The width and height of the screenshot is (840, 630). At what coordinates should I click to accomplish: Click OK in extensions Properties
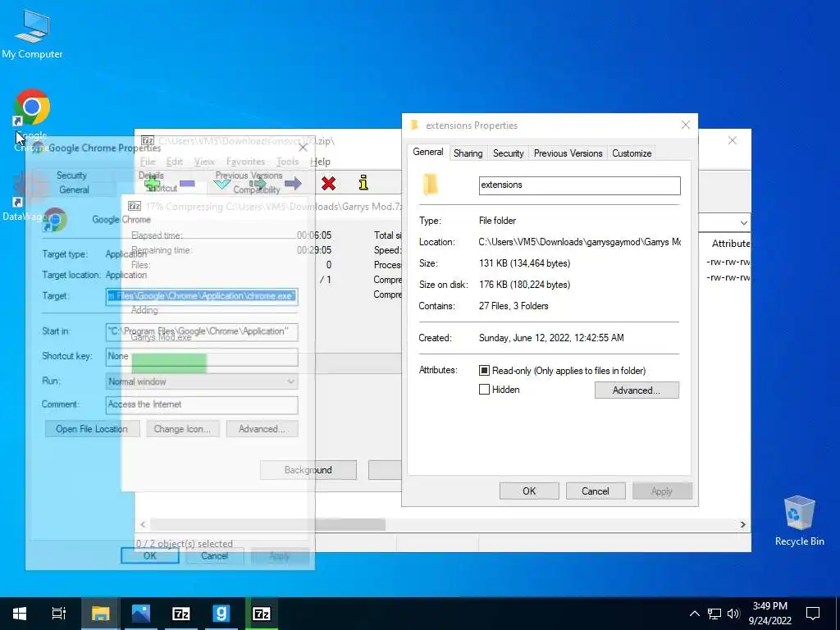529,491
